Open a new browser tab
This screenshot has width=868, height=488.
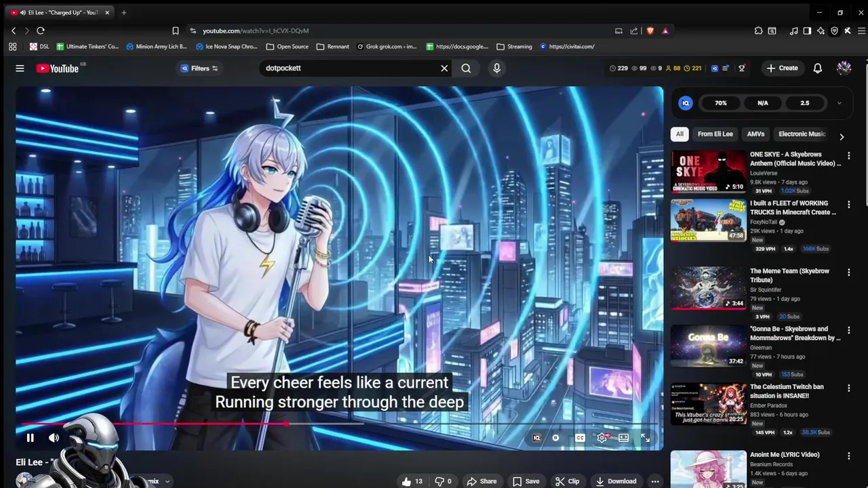click(x=123, y=12)
